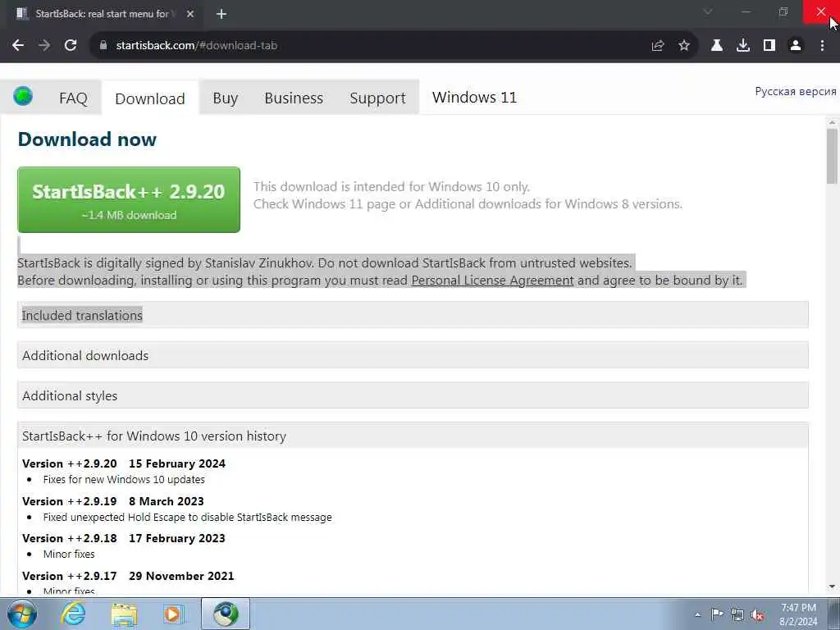Switch to Русская версия
The width and height of the screenshot is (840, 630).
pyautogui.click(x=796, y=92)
